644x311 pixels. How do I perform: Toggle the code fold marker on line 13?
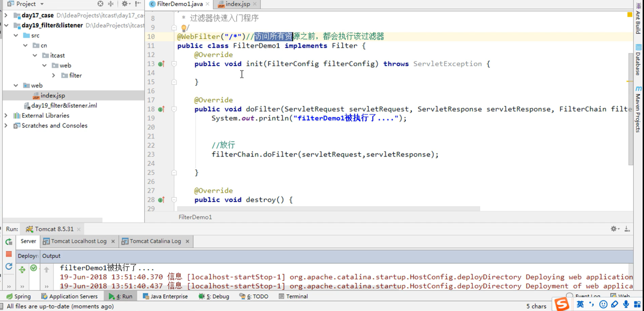(174, 64)
